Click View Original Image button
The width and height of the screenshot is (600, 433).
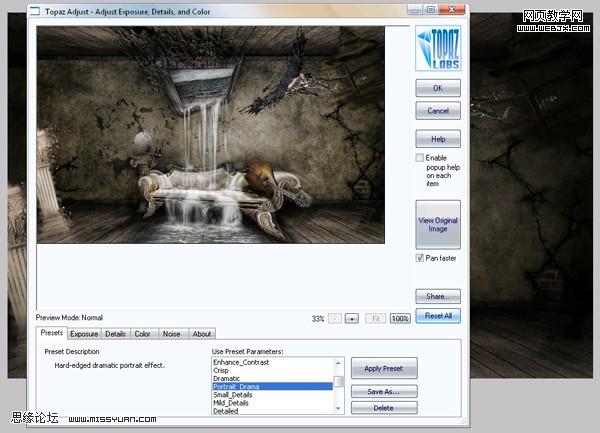coord(438,225)
